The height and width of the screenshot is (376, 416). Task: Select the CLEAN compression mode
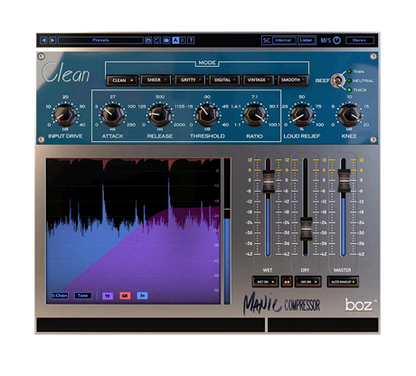(122, 80)
